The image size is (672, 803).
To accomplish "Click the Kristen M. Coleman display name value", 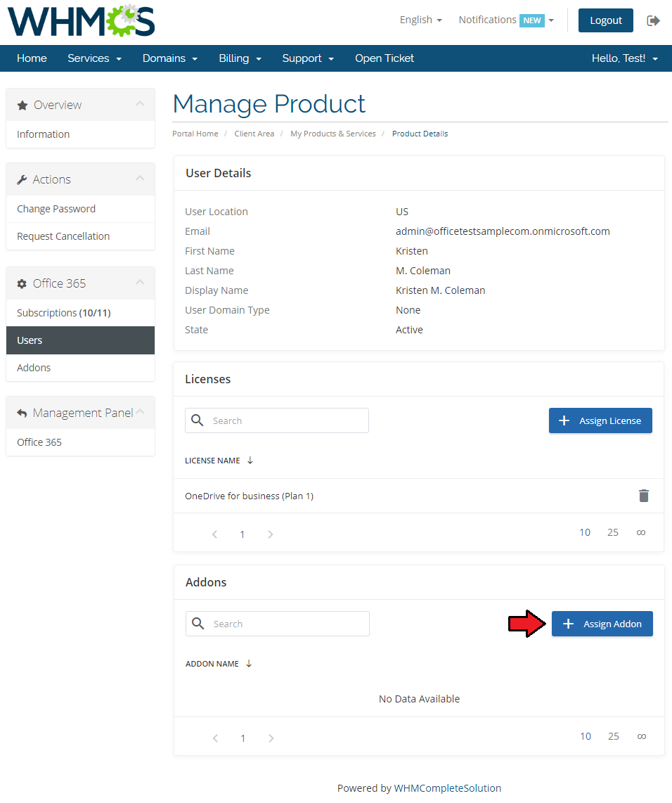I will [x=440, y=290].
